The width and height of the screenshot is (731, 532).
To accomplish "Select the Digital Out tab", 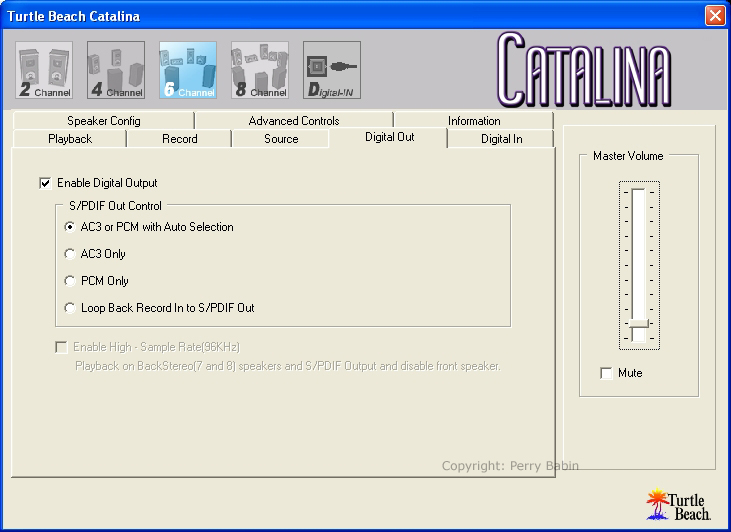I will [x=389, y=137].
